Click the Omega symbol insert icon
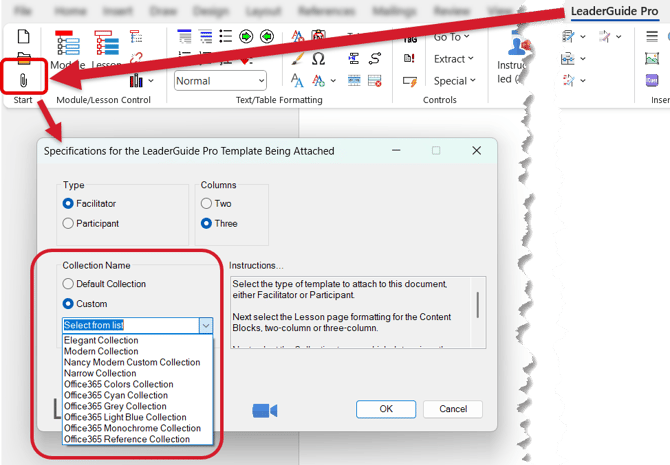Image resolution: width=670 pixels, height=465 pixels. point(318,58)
